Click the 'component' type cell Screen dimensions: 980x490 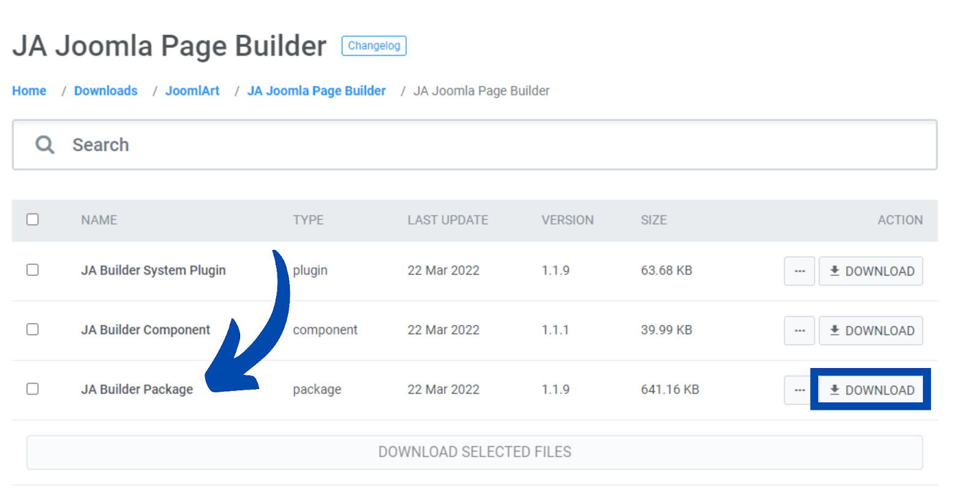click(325, 330)
